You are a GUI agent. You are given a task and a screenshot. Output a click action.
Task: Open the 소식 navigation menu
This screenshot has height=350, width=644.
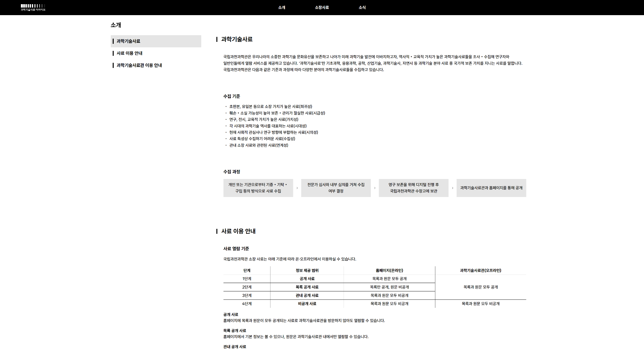(362, 7)
